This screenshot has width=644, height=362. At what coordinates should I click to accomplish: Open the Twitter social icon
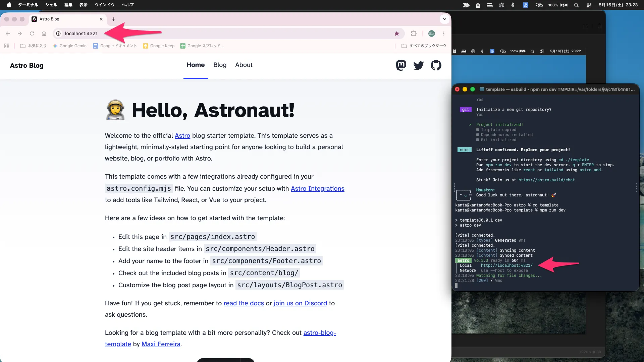[419, 65]
